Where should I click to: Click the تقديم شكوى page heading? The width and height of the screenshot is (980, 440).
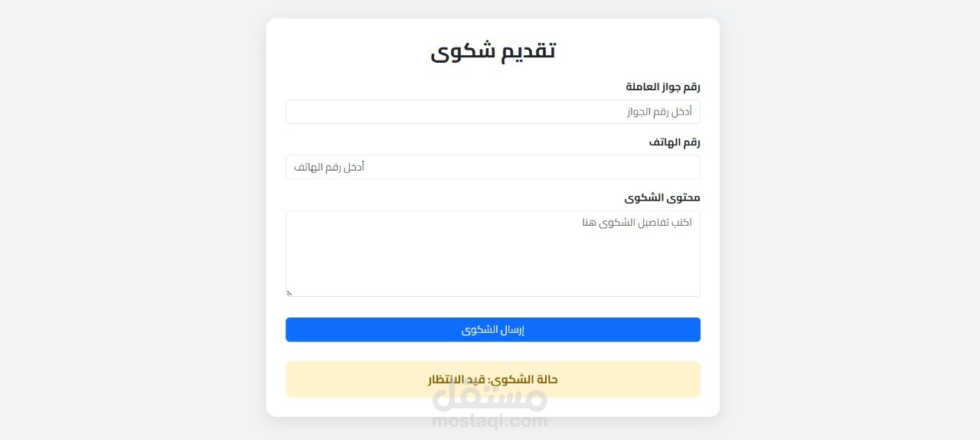coord(493,51)
